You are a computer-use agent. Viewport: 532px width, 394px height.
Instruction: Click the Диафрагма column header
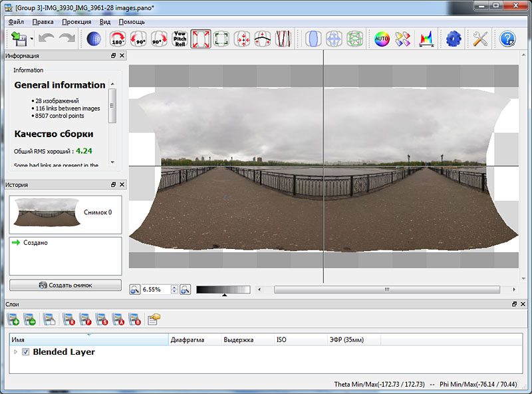pyautogui.click(x=195, y=339)
